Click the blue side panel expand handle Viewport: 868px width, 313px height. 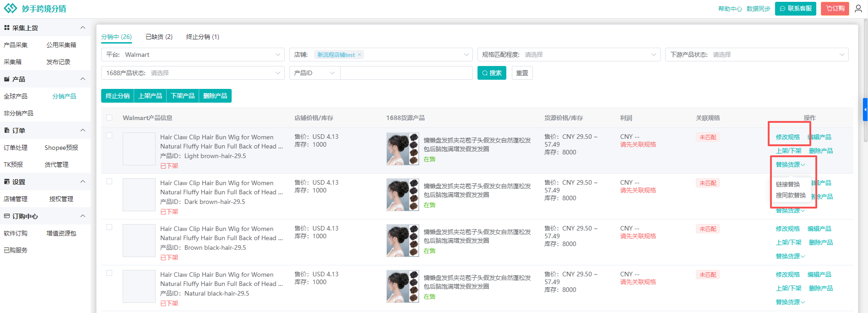865,110
